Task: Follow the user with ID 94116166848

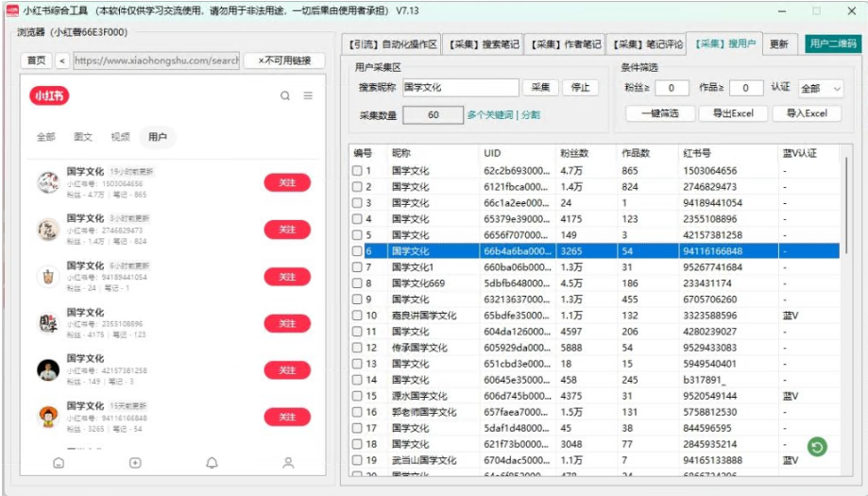Action: tap(287, 417)
